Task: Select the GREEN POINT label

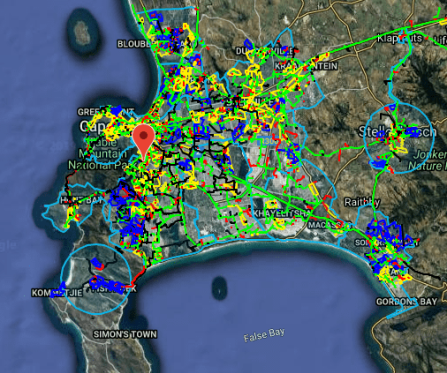Action: 106,112
